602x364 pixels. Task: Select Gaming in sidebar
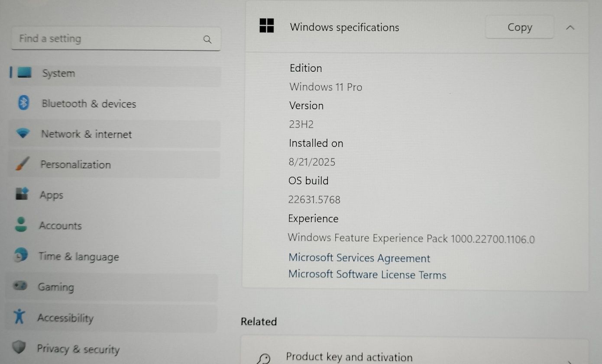(112, 287)
